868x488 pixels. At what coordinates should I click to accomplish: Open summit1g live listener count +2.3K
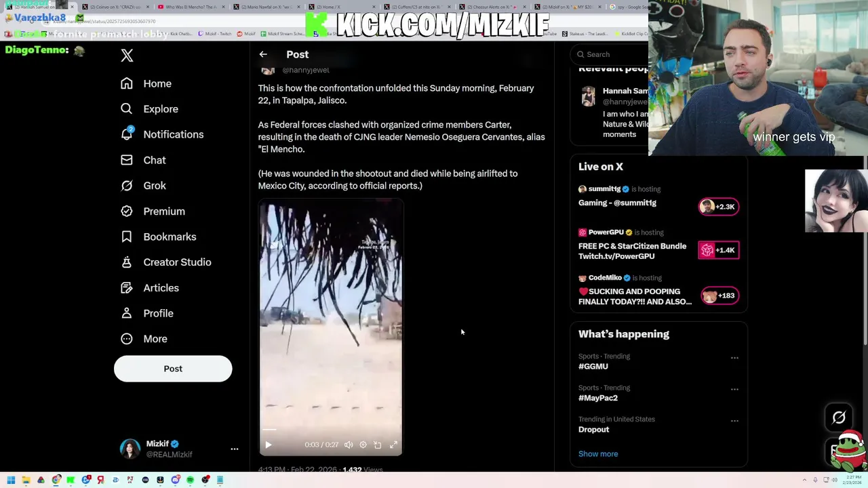click(719, 207)
